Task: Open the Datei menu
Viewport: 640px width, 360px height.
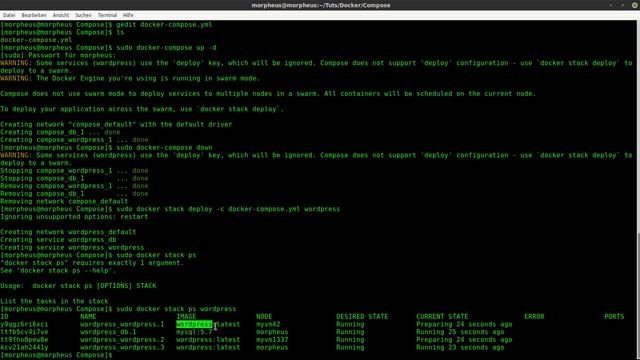Action: pos(9,15)
